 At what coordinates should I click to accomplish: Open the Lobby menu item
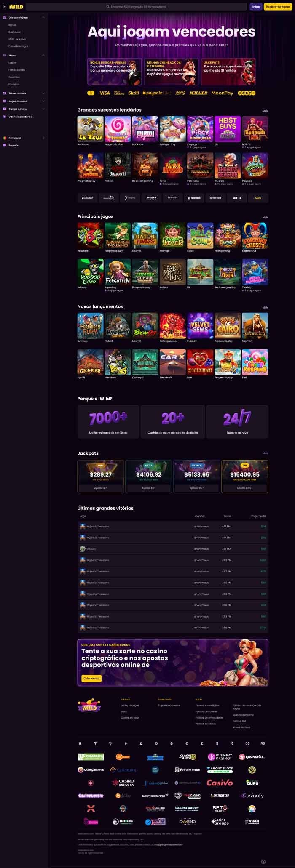12,63
